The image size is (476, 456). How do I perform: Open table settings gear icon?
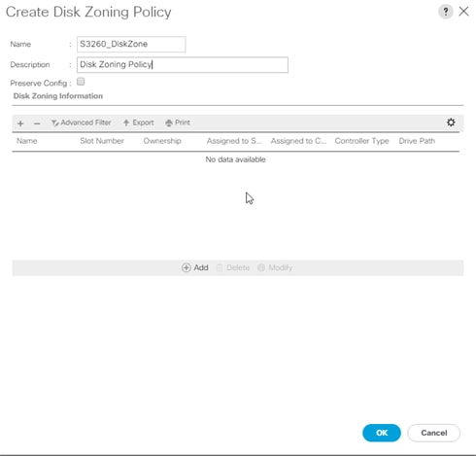[451, 123]
